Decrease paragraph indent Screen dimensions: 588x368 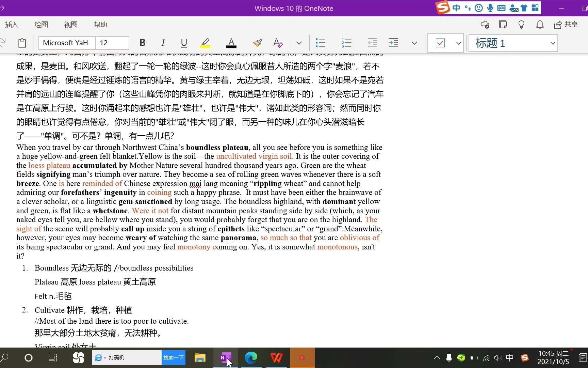click(x=373, y=43)
